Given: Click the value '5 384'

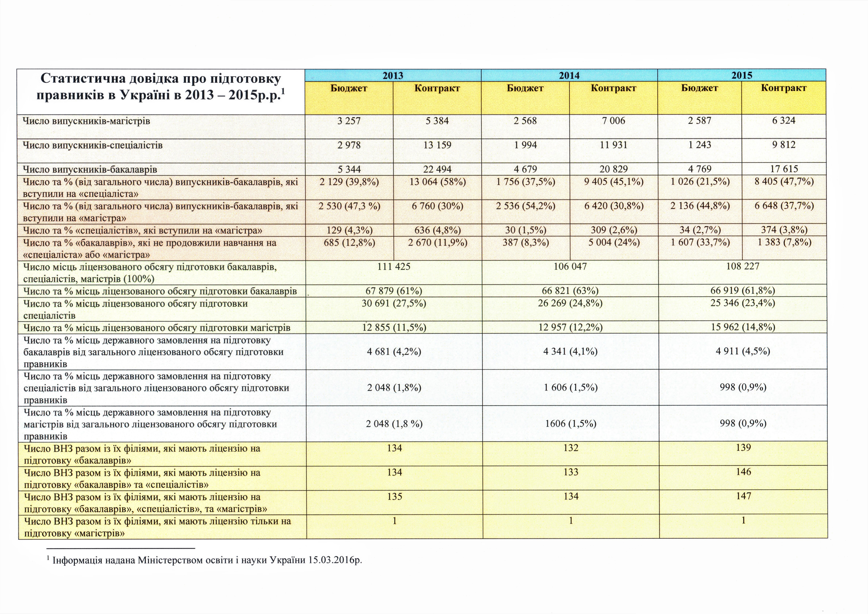Looking at the screenshot, I should click(x=437, y=121).
